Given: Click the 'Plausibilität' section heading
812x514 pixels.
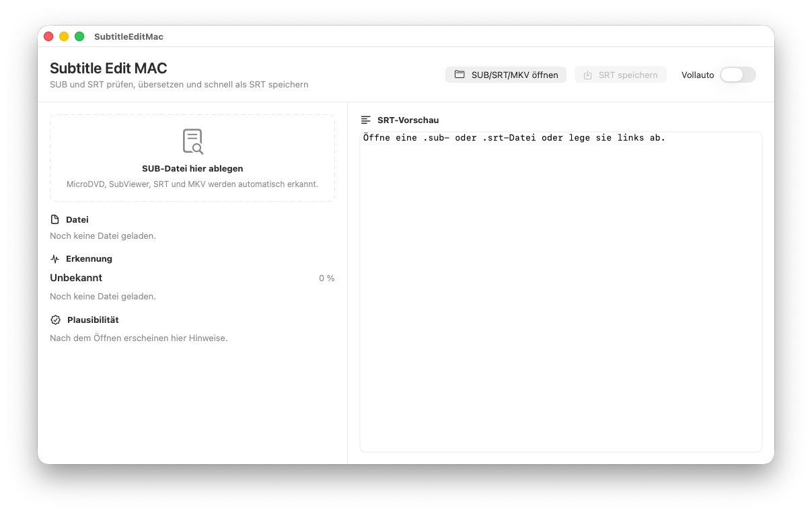Looking at the screenshot, I should tap(93, 320).
